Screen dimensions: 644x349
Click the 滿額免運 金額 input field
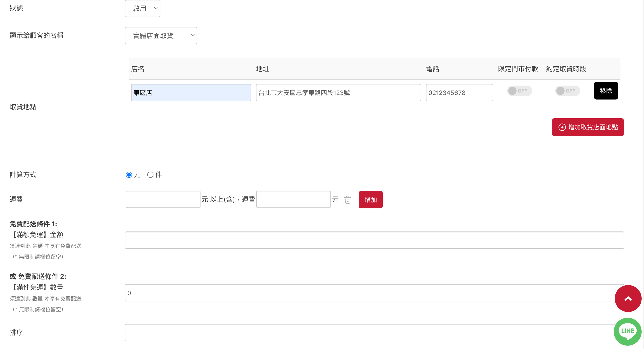(x=374, y=240)
